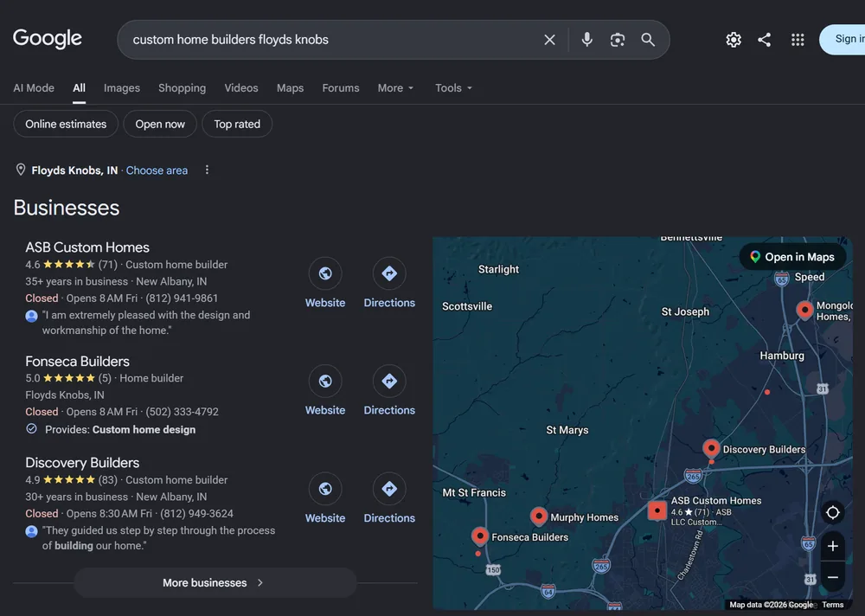Viewport: 865px width, 616px height.
Task: Start voice search with the microphone icon
Action: [587, 40]
